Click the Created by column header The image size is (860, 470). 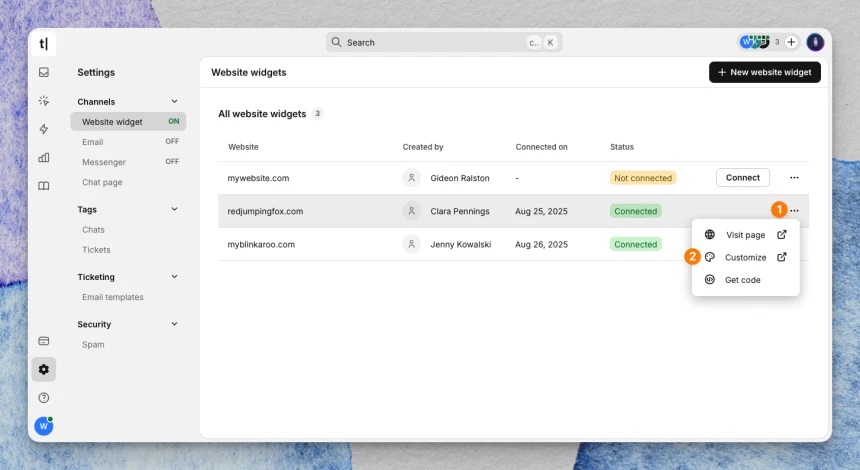pos(423,147)
